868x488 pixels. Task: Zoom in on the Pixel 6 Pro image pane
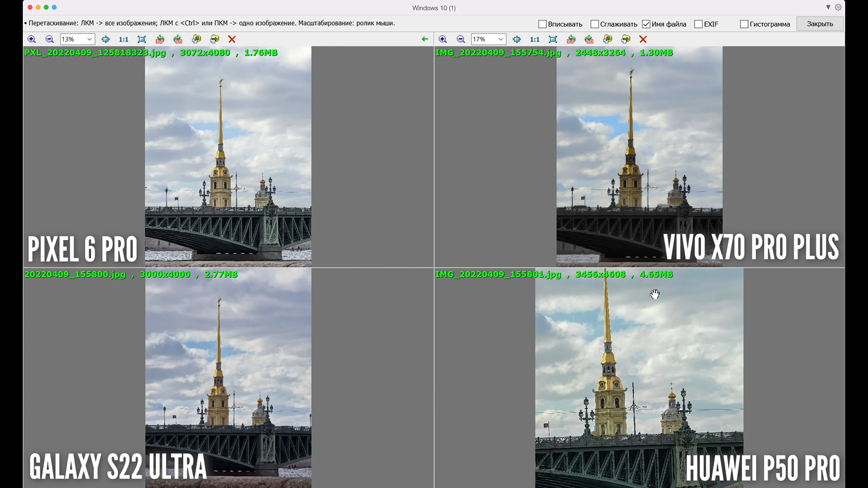31,39
